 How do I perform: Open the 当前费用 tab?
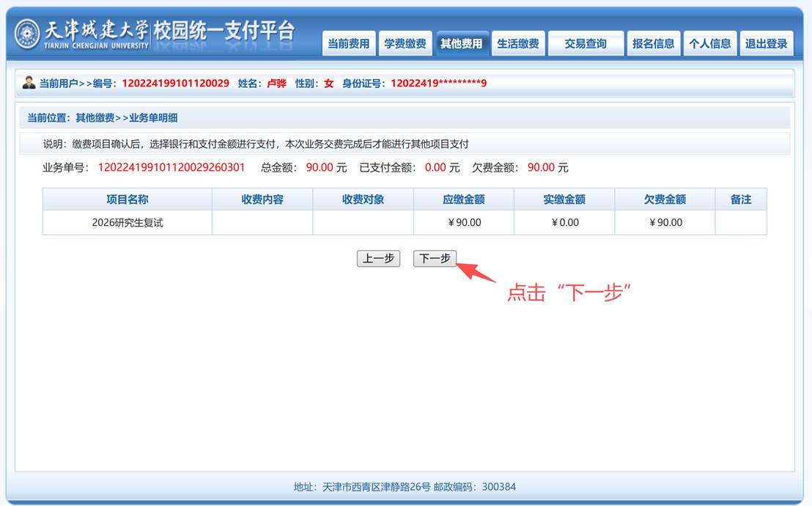(x=349, y=43)
